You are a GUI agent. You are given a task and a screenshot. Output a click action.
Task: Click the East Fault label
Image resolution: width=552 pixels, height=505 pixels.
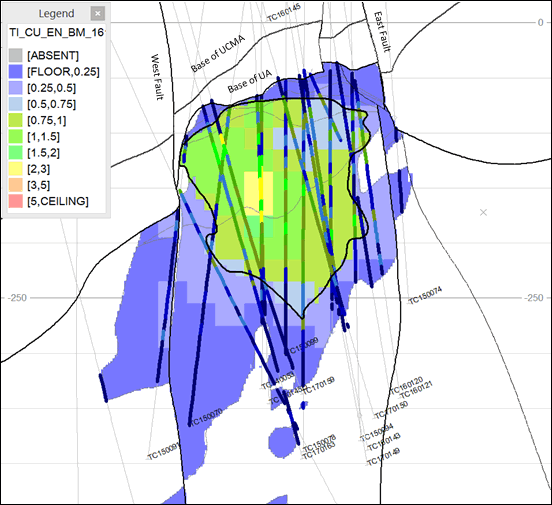click(382, 32)
